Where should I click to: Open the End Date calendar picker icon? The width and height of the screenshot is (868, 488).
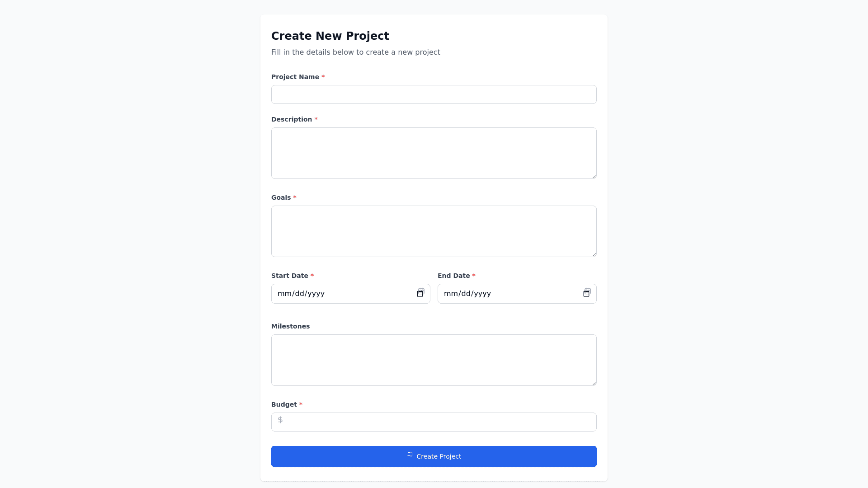[x=587, y=293]
